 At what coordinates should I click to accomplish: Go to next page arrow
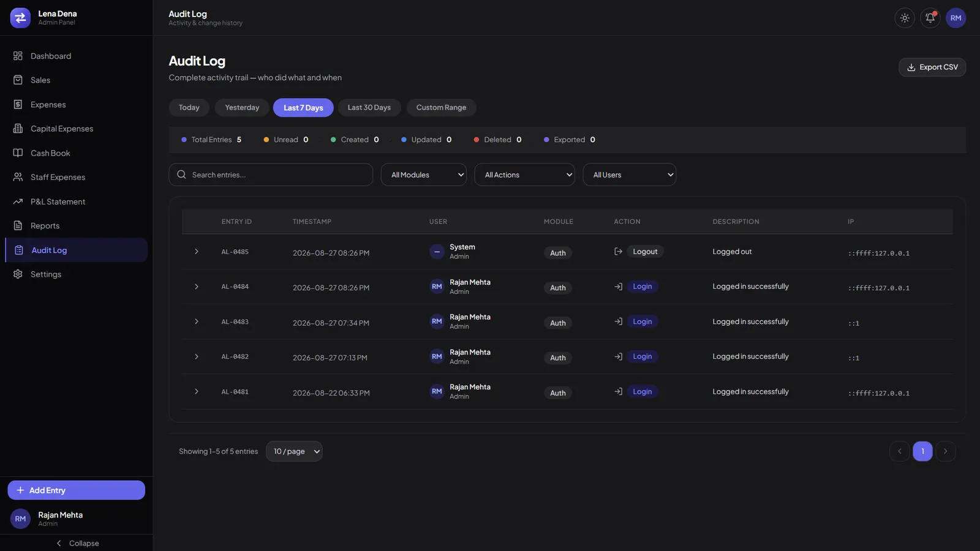click(946, 451)
